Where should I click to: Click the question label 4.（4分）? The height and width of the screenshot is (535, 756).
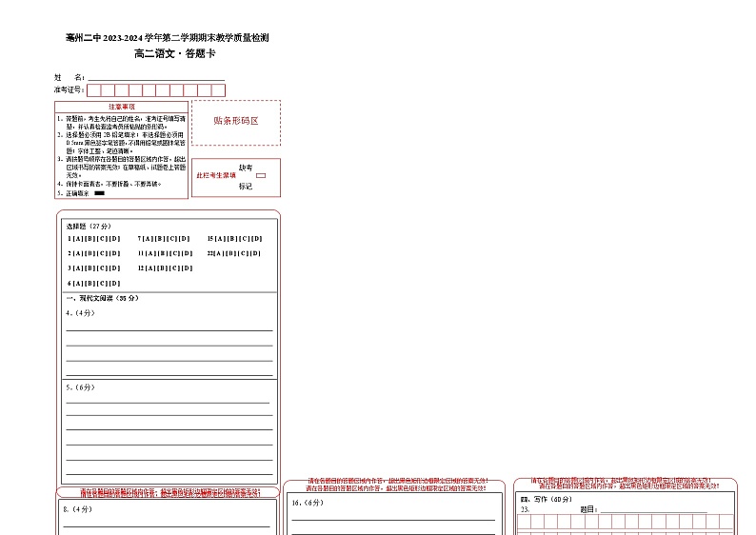(80, 313)
